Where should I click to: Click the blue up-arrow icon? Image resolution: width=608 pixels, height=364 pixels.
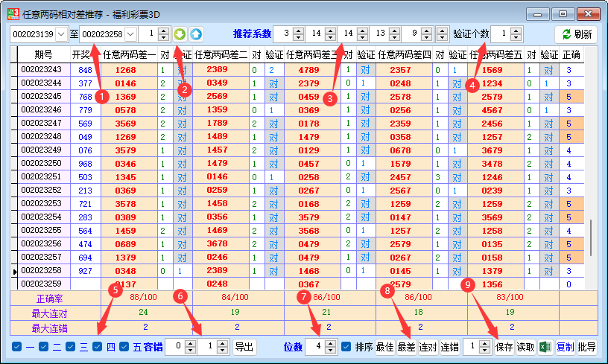196,34
